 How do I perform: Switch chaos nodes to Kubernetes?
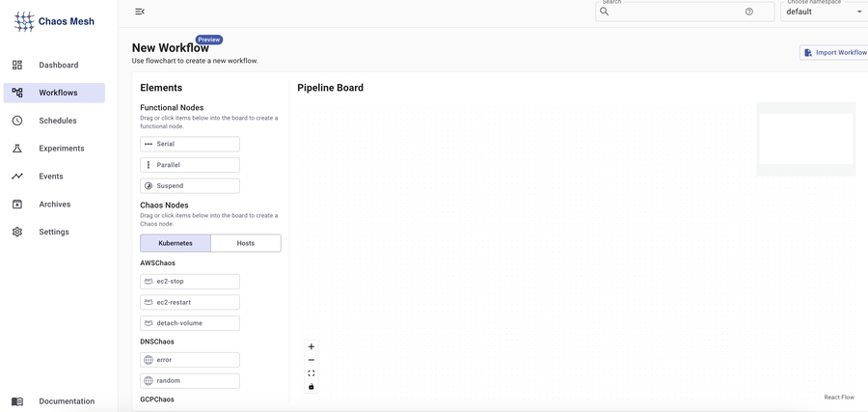[176, 243]
